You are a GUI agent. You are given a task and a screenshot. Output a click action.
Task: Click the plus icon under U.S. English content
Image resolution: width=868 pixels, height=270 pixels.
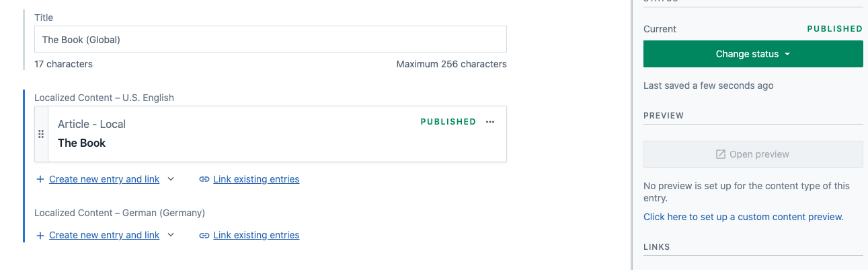click(x=40, y=179)
